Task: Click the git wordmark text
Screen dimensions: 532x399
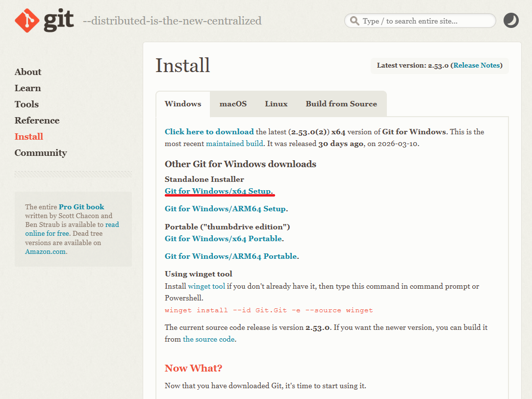Action: tap(59, 21)
